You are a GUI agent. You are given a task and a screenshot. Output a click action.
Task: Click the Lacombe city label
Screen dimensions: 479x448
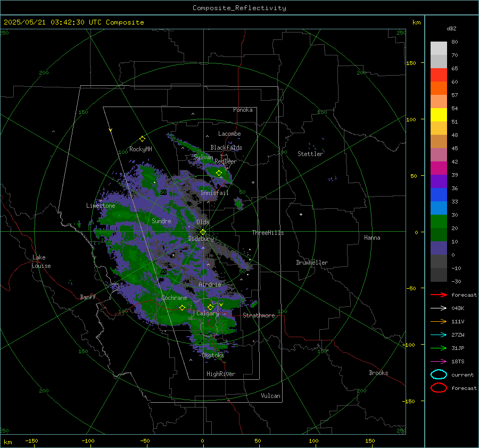tap(229, 134)
